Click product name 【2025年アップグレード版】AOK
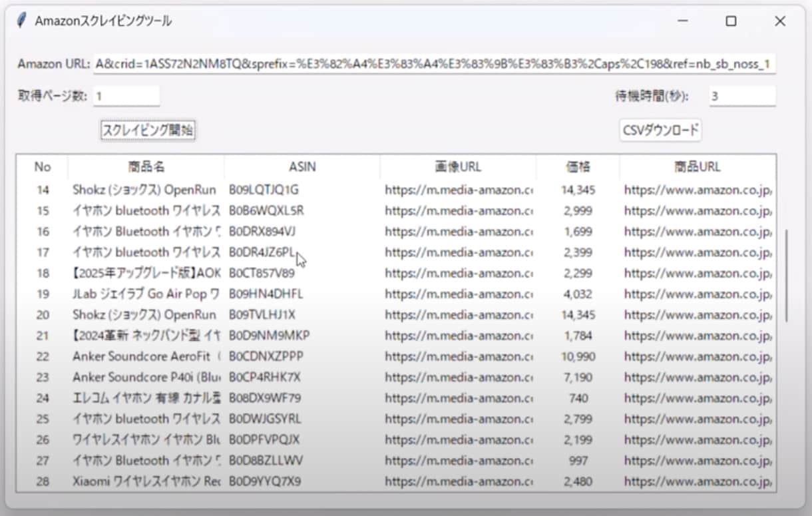Viewport: 812px width, 516px height. [146, 273]
